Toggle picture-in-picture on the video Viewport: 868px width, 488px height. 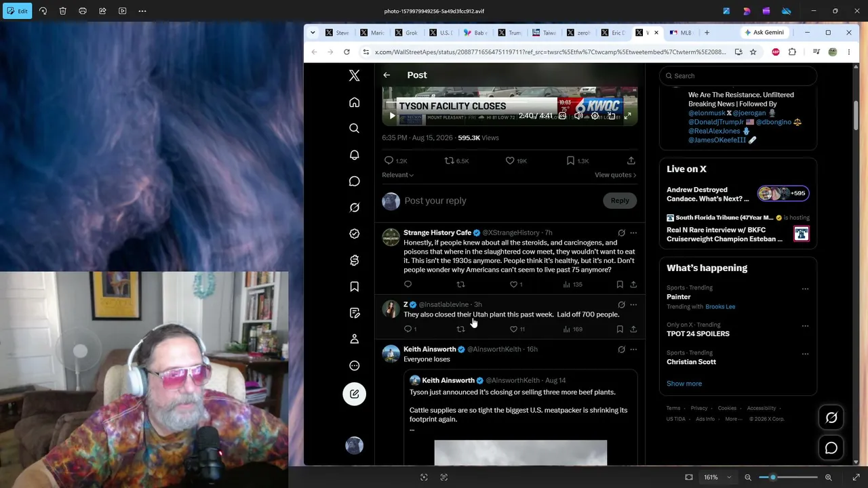point(611,116)
